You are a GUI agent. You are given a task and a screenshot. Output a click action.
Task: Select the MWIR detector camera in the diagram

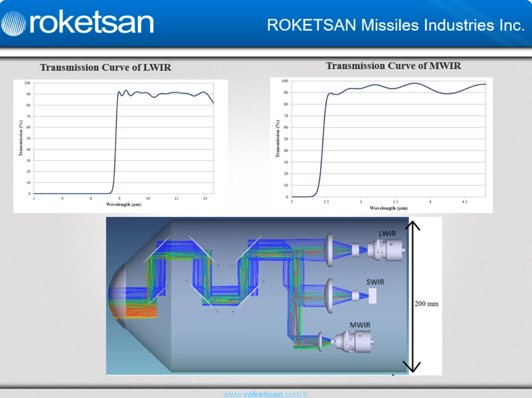click(355, 341)
